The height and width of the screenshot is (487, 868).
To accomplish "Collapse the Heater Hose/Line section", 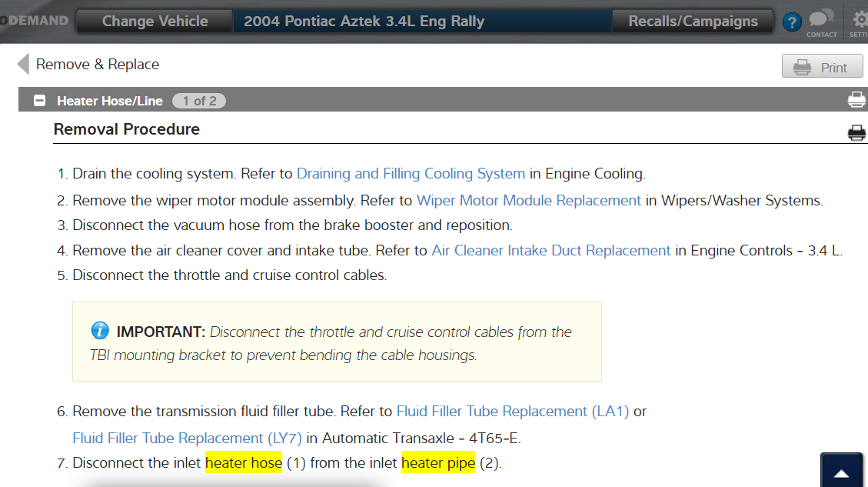I will tap(40, 101).
